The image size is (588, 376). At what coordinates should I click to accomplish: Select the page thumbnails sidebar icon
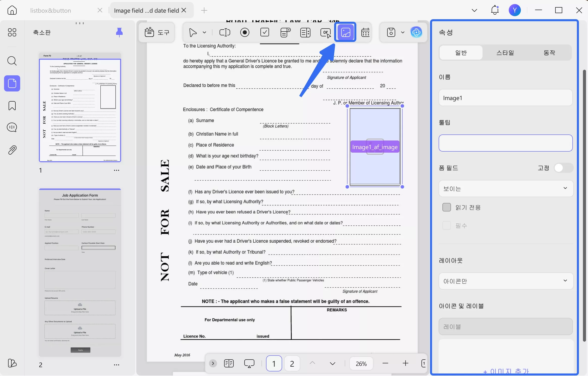[x=12, y=83]
